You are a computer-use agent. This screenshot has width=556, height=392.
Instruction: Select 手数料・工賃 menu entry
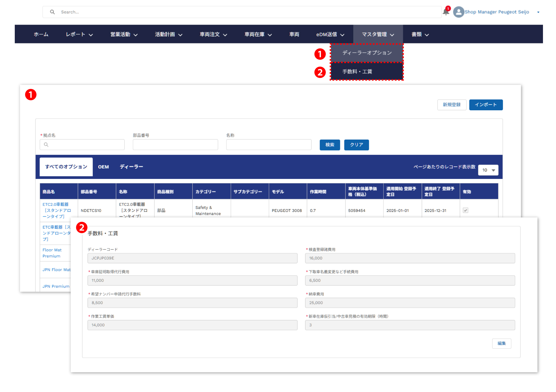pos(357,72)
